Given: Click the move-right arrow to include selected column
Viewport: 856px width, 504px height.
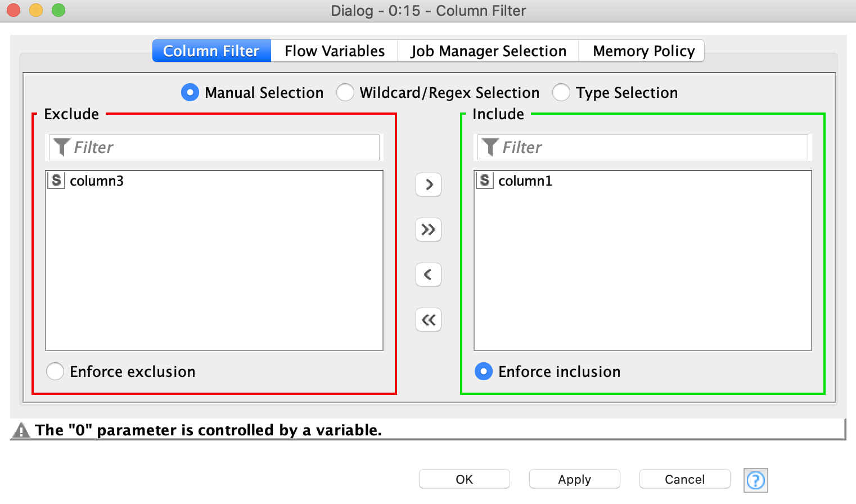Looking at the screenshot, I should point(428,184).
